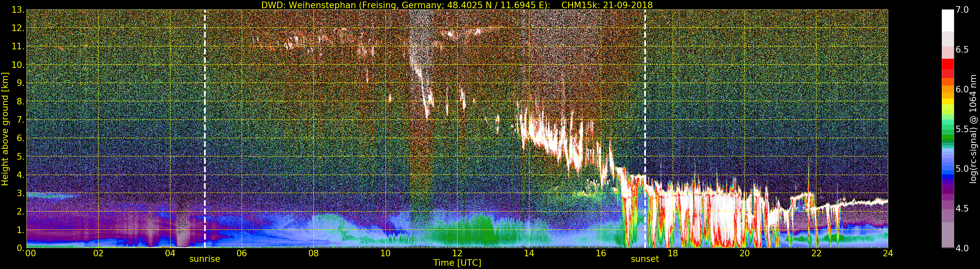
Task: Select the '16' time axis tick label
Action: (601, 253)
